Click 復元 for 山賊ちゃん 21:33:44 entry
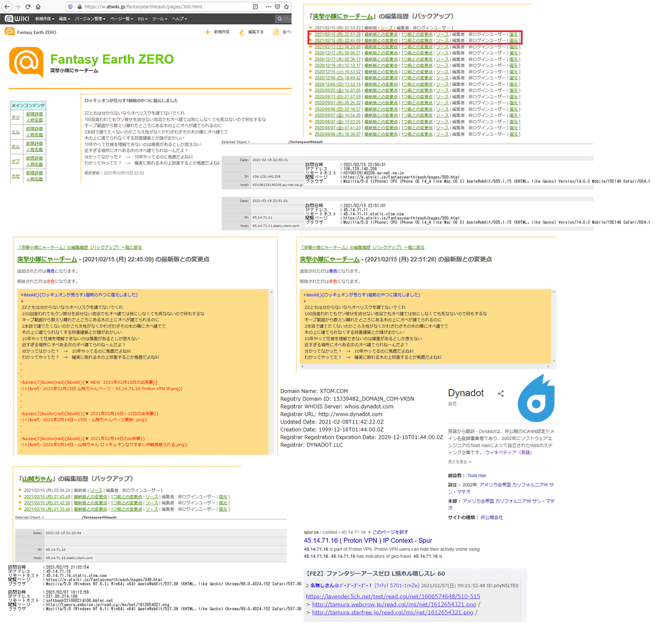Screen dimensions: 672x640 pyautogui.click(x=223, y=510)
